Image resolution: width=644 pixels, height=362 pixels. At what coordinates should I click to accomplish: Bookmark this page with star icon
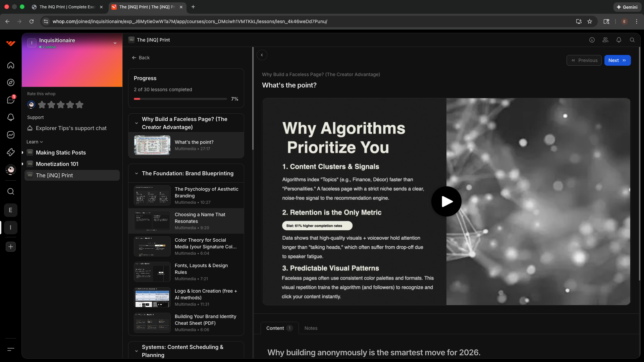pos(590,21)
